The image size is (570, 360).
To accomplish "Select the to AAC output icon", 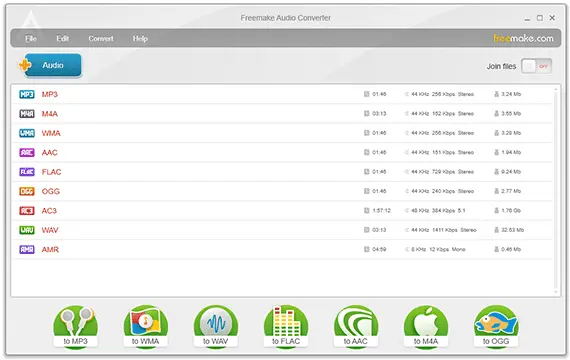I will tap(356, 327).
